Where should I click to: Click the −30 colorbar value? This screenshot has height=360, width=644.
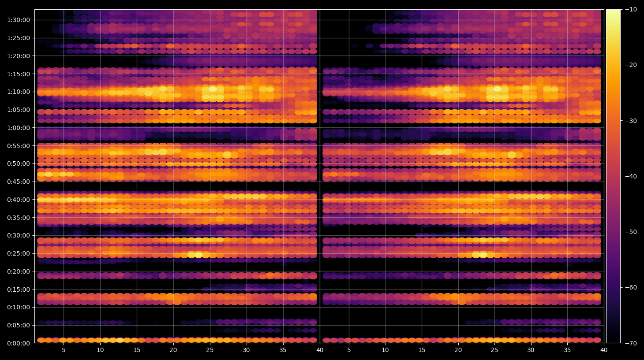(x=631, y=121)
